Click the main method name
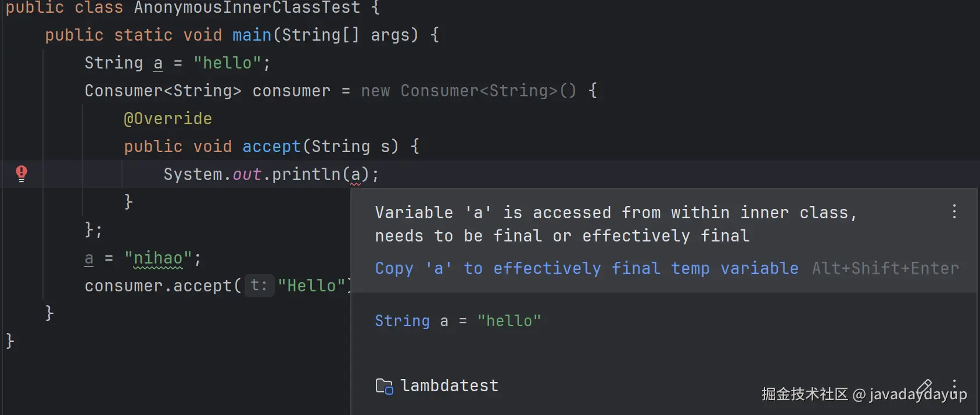The height and width of the screenshot is (415, 980). pyautogui.click(x=252, y=35)
